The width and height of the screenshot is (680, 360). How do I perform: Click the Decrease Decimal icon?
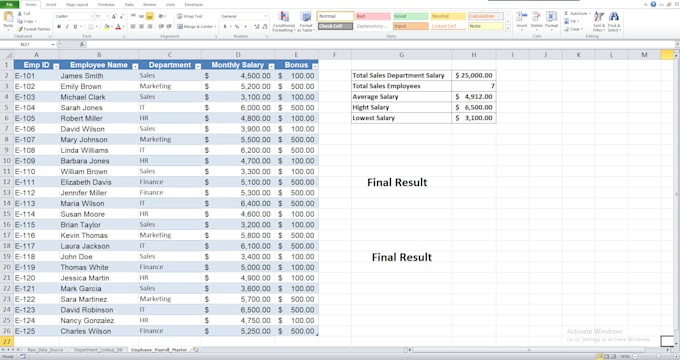[x=264, y=27]
